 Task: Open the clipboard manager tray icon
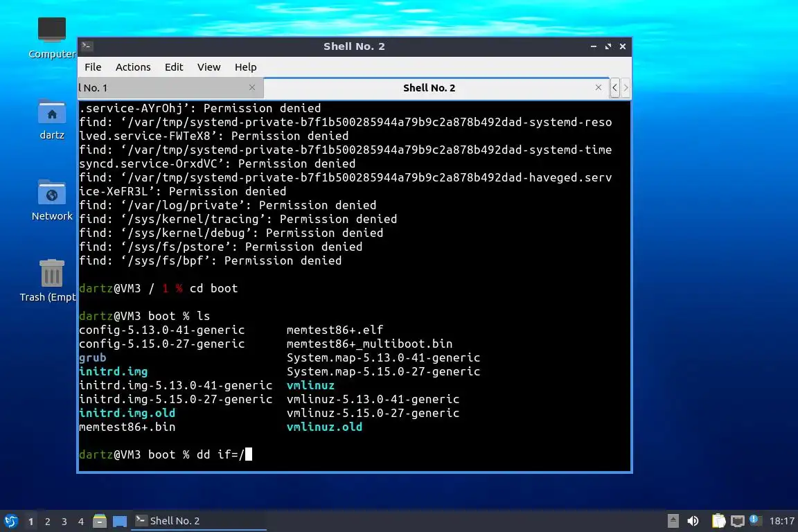pos(718,521)
